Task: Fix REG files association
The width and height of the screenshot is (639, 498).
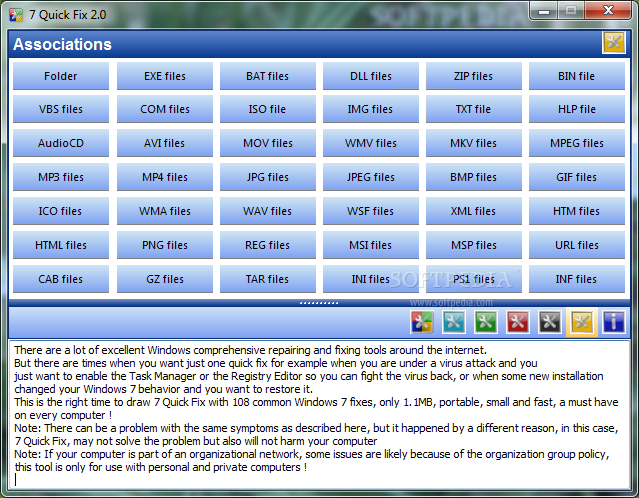Action: pyautogui.click(x=268, y=245)
